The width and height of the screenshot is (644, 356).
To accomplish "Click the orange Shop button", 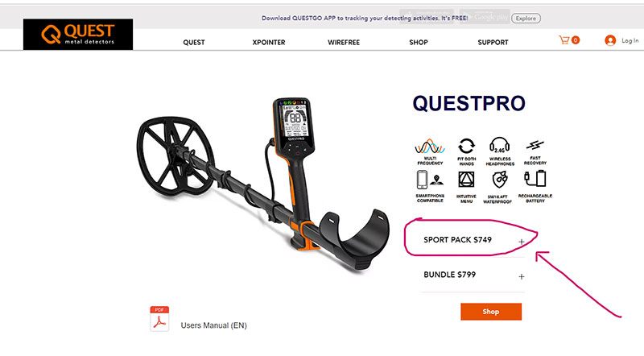I will click(491, 312).
